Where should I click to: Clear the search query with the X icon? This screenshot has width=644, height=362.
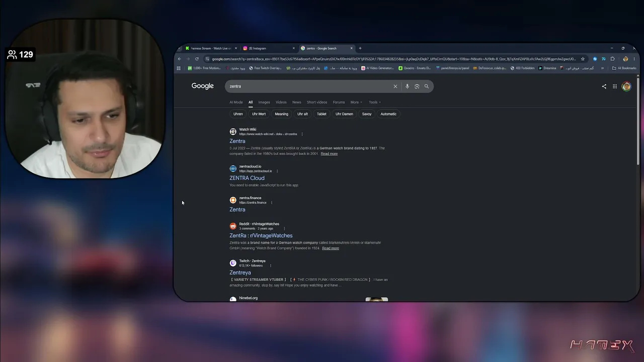click(x=395, y=86)
